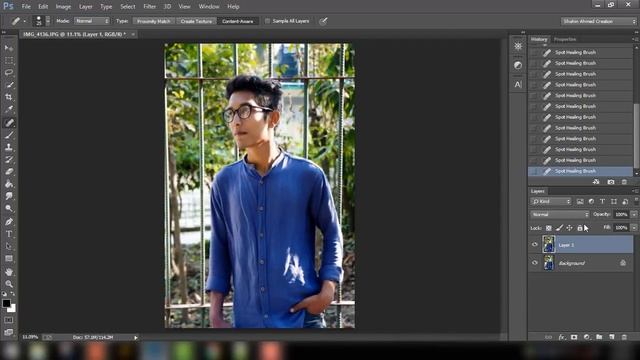
Task: Open the layer blend mode Normal dropdown
Action: point(560,214)
